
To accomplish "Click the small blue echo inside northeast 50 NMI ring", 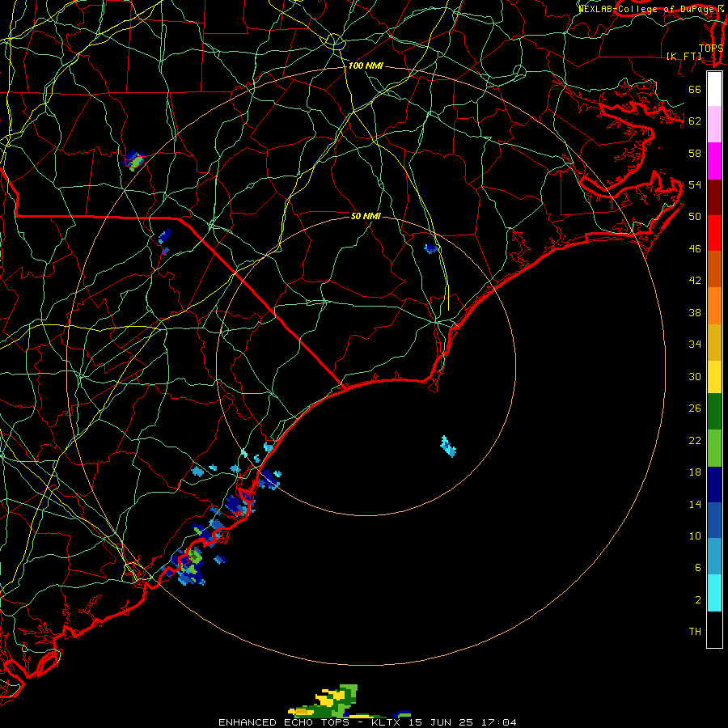I will 431,248.
